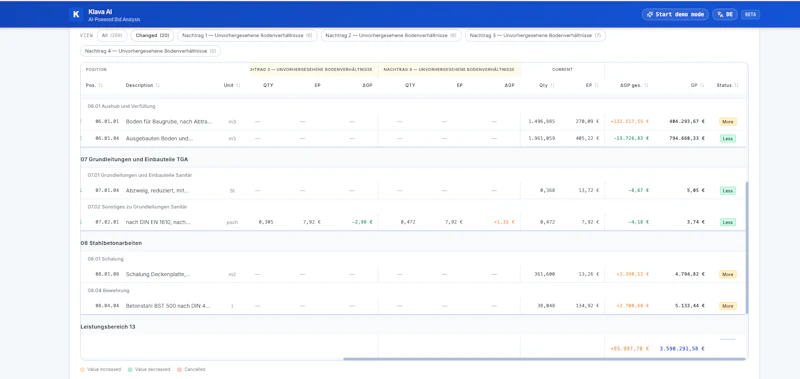The image size is (800, 379).
Task: Click position number 06.01.01
Action: 107,122
